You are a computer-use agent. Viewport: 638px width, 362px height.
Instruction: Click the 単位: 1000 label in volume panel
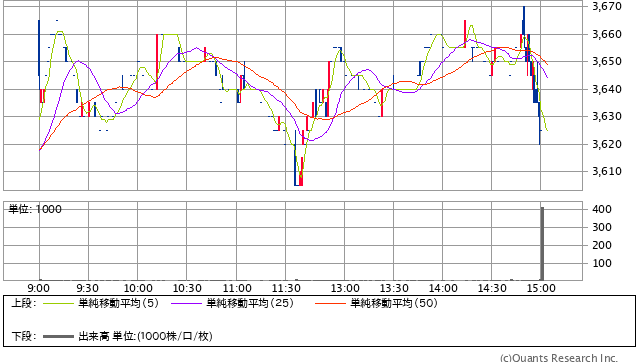pos(35,209)
